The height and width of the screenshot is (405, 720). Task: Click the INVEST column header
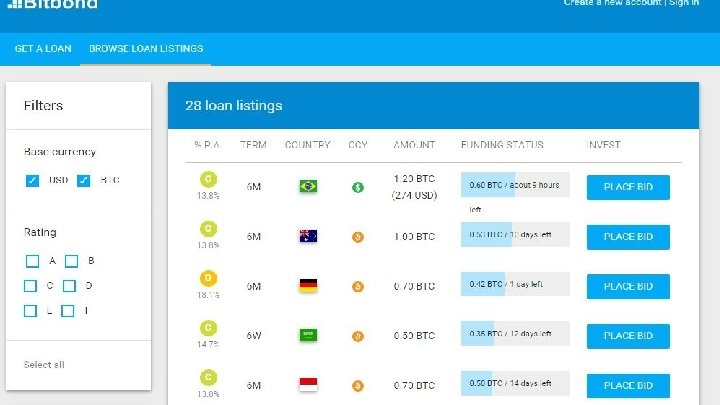(603, 145)
